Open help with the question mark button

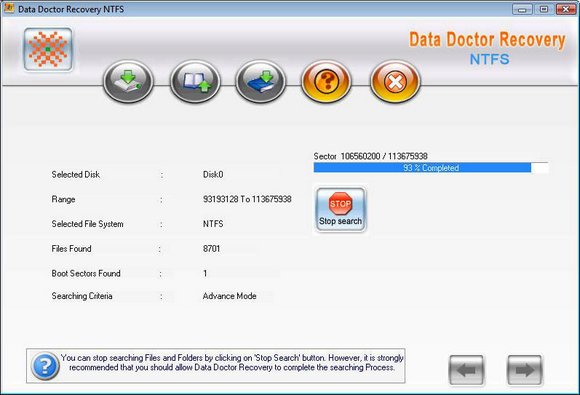pyautogui.click(x=327, y=81)
